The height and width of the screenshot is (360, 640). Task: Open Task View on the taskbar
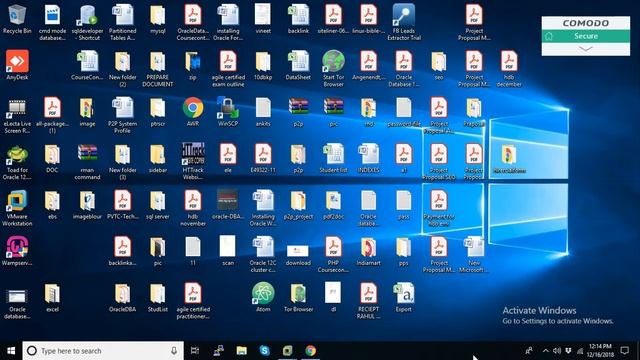click(195, 351)
